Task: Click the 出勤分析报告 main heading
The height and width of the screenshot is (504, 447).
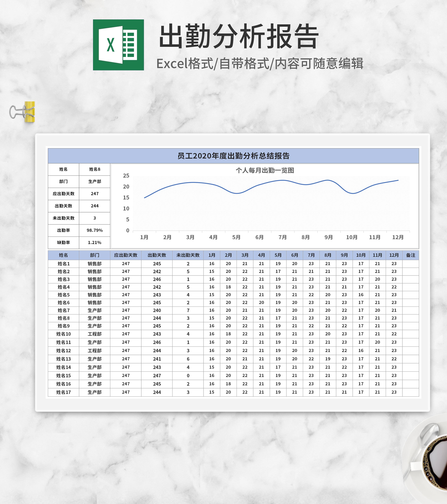Action: [239, 36]
